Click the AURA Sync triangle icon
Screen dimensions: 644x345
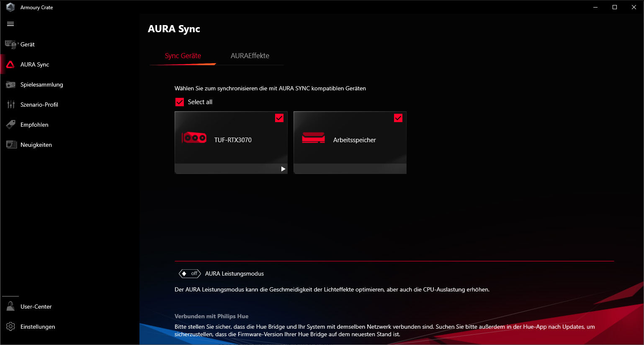[x=10, y=64]
